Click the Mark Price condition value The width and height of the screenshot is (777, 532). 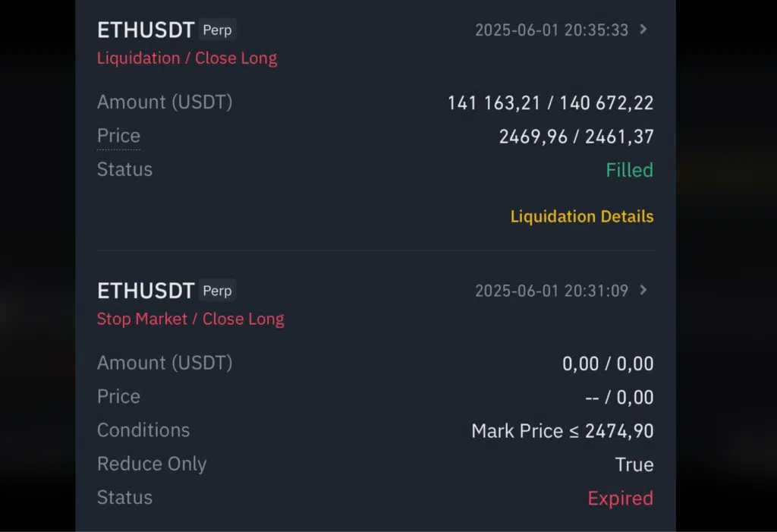(x=562, y=431)
